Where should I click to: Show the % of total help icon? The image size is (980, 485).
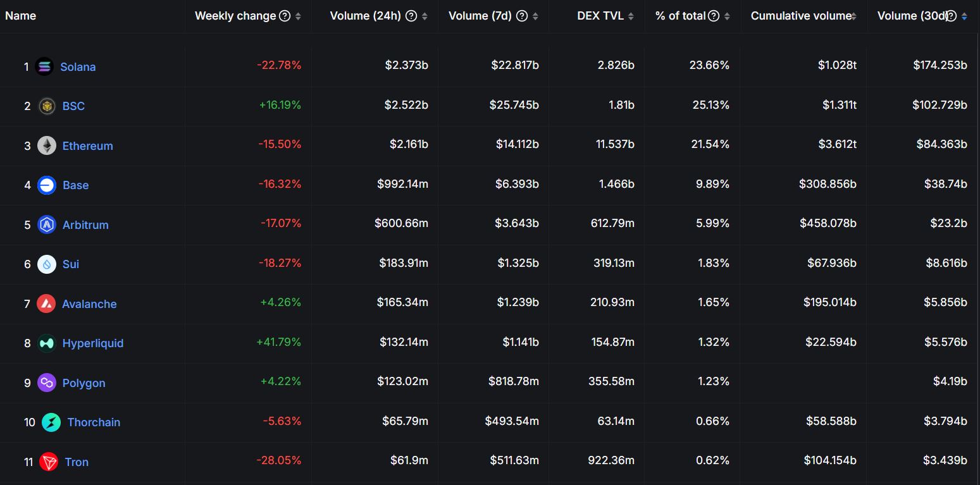[714, 16]
